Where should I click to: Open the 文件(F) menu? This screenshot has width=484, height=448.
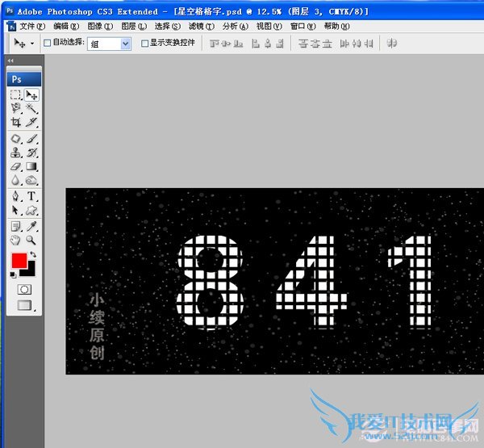32,27
